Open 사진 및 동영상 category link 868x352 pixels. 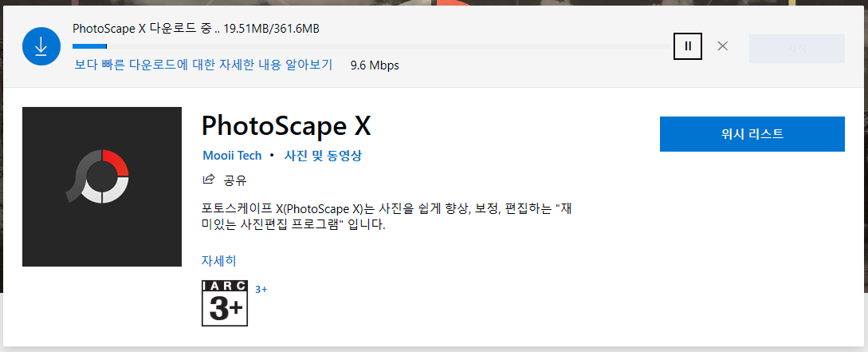tap(323, 156)
